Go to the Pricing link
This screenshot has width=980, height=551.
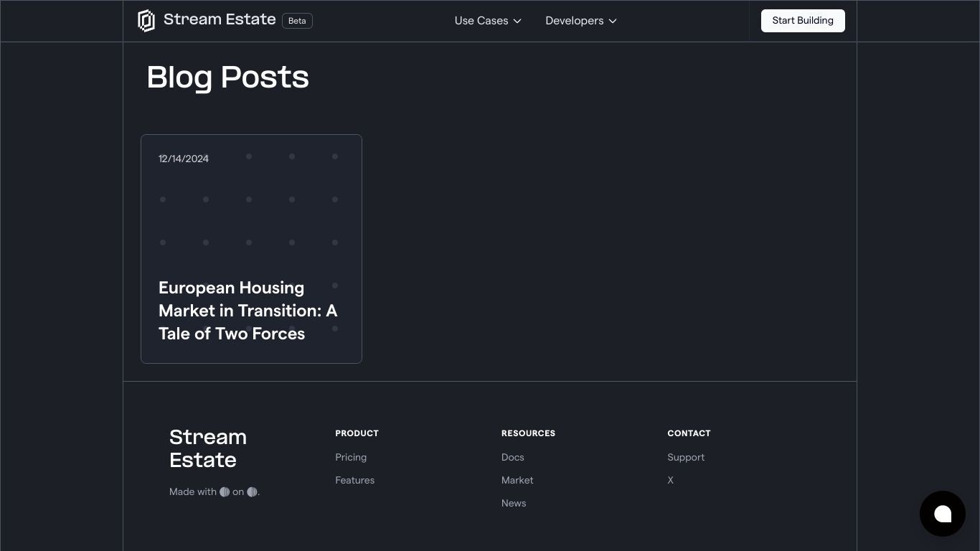pos(351,457)
